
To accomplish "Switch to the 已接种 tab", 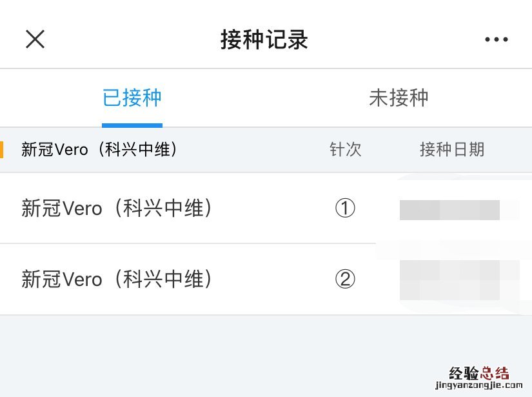I will coord(132,98).
